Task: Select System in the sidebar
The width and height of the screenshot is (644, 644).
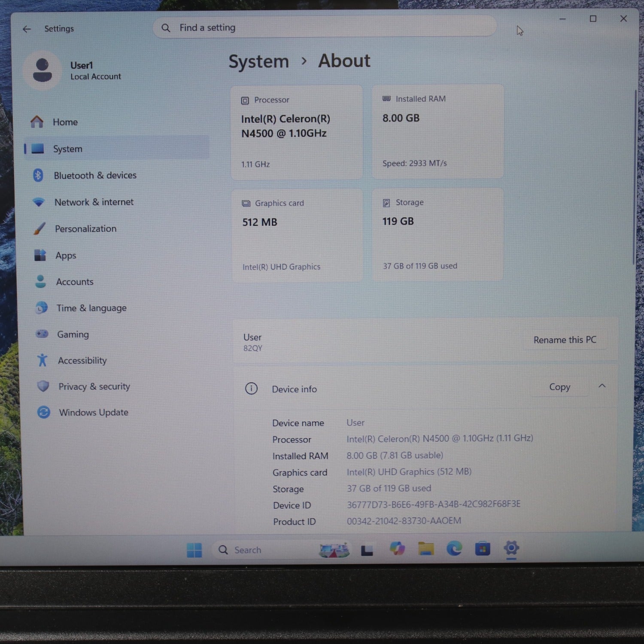Action: (116, 149)
